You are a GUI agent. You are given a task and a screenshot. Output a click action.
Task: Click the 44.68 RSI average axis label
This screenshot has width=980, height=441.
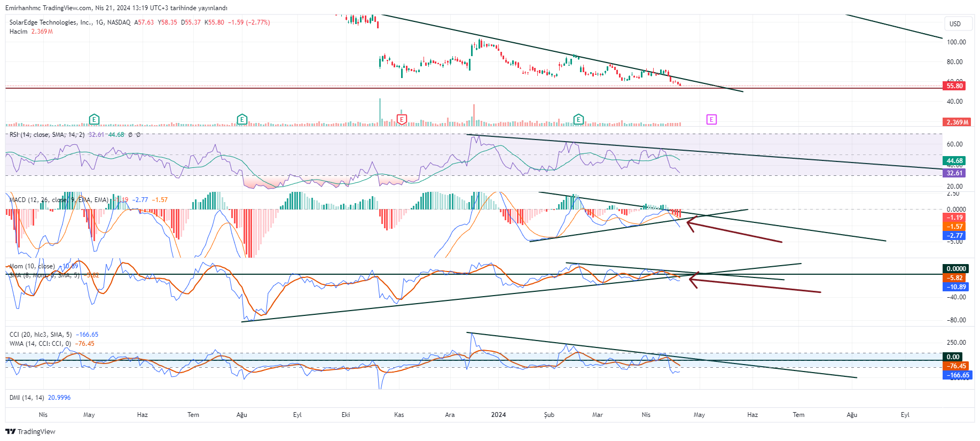954,160
